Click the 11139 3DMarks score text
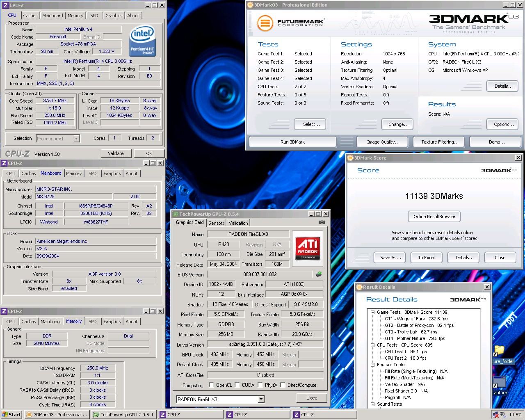Viewport: 525px width, 420px height. pos(434,196)
